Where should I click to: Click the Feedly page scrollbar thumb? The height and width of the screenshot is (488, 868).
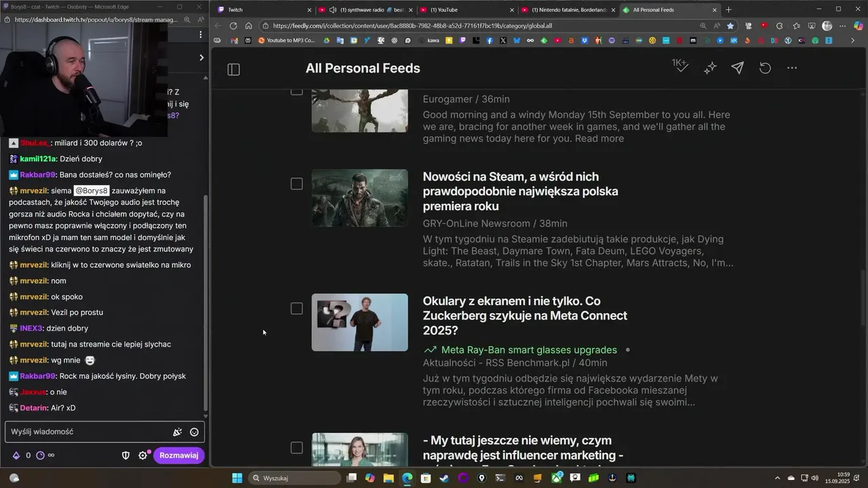tap(863, 298)
